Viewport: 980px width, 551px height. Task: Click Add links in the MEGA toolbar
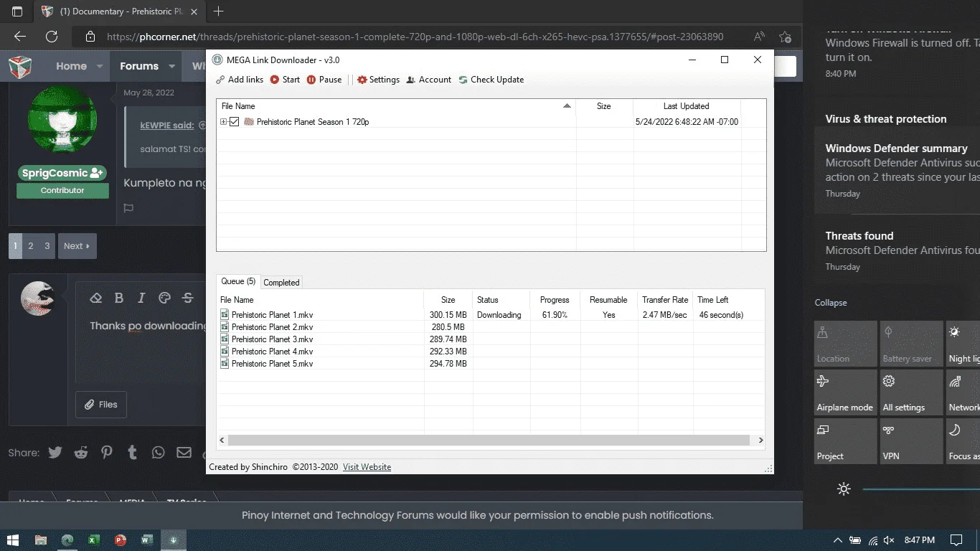click(x=240, y=80)
